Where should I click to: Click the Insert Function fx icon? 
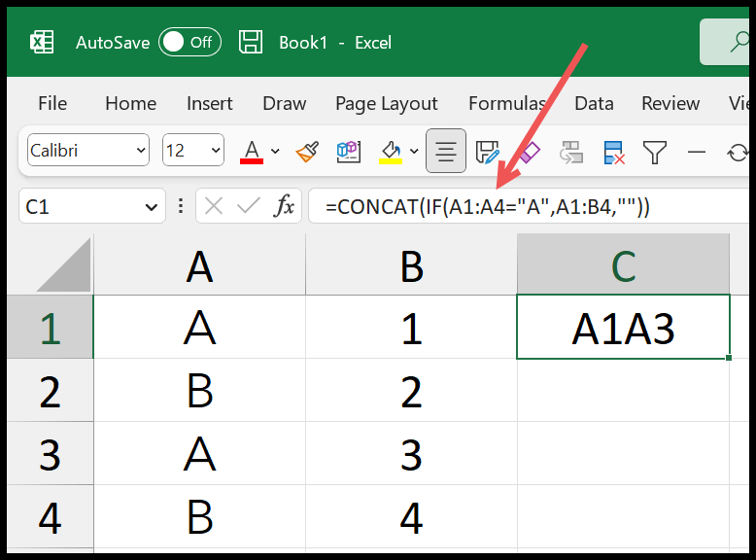pos(284,206)
